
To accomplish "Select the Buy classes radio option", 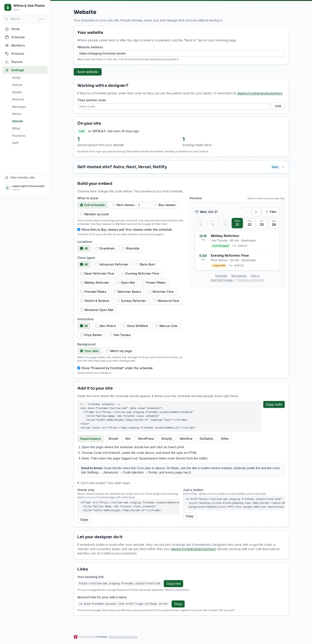I will [x=156, y=205].
